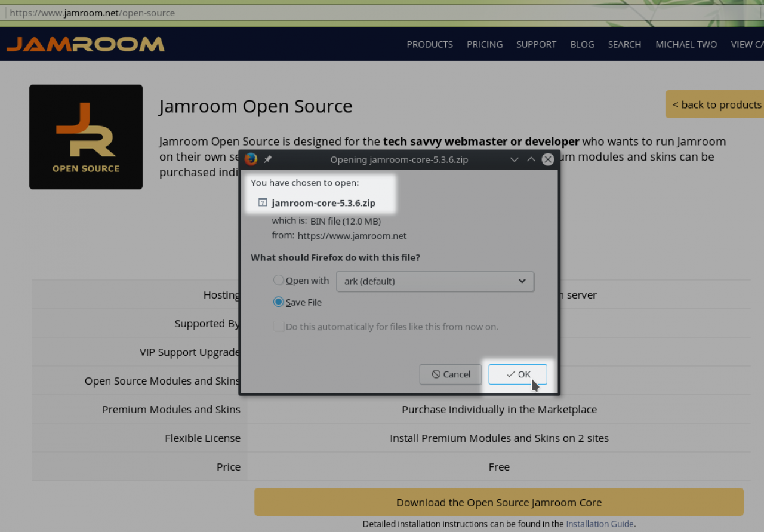Open the Installation Guide link
The image size is (764, 532).
600,524
